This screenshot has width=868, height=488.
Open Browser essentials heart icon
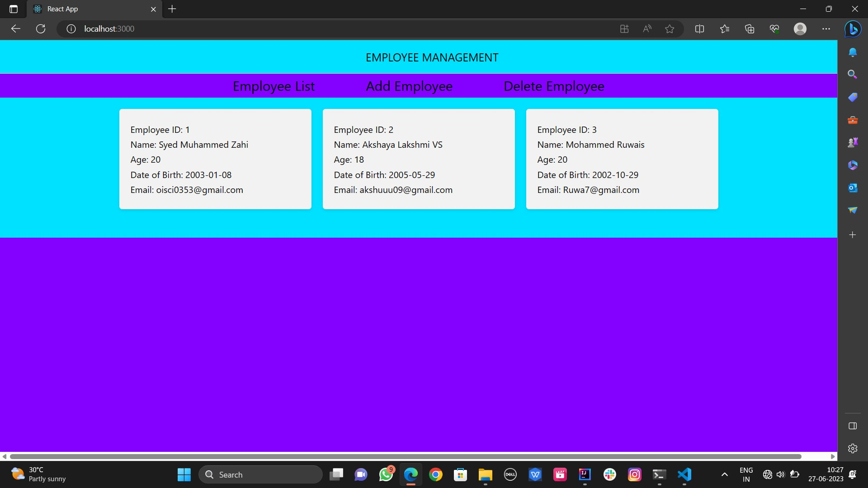click(774, 28)
